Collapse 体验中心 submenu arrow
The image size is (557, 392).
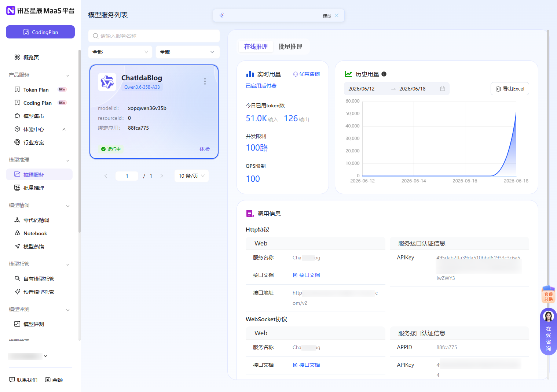coord(64,129)
